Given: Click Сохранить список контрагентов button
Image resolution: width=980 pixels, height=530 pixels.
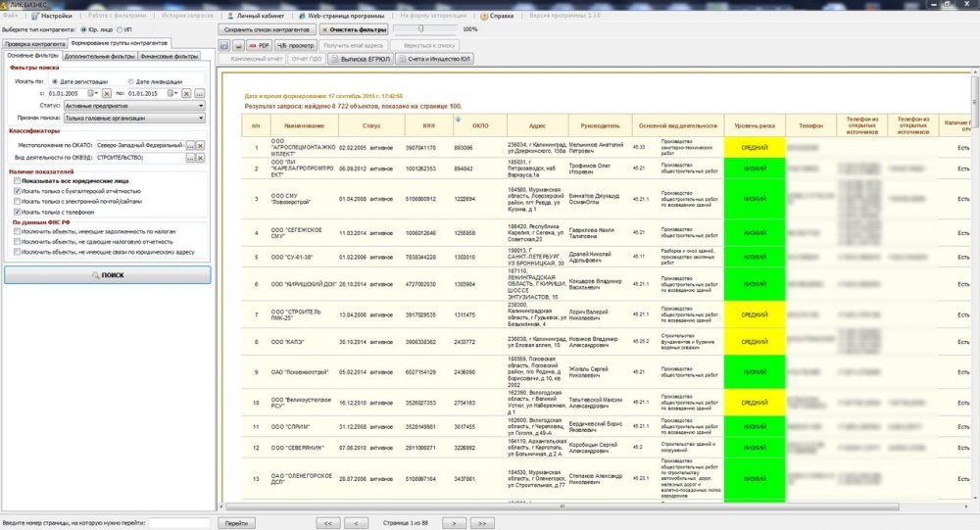Looking at the screenshot, I should coord(267,29).
